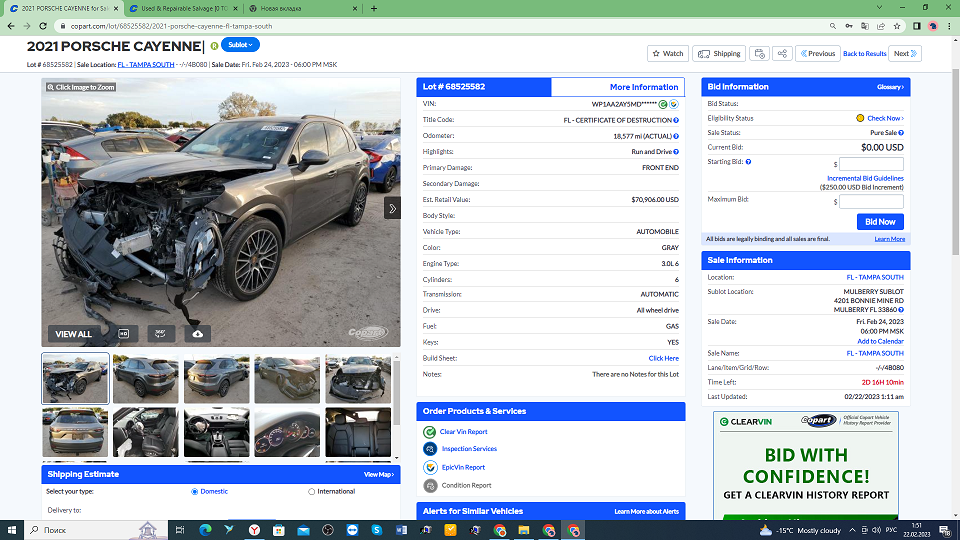Screen dimensions: 960x540
Task: Click Add to Calendar link
Action: coord(880,342)
